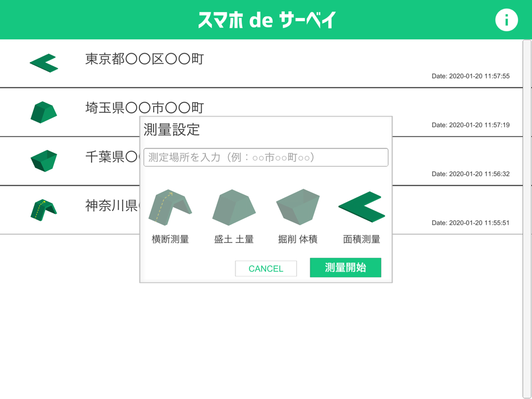The image size is (532, 399).
Task: Click the 面積測量 label
Action: click(x=362, y=239)
